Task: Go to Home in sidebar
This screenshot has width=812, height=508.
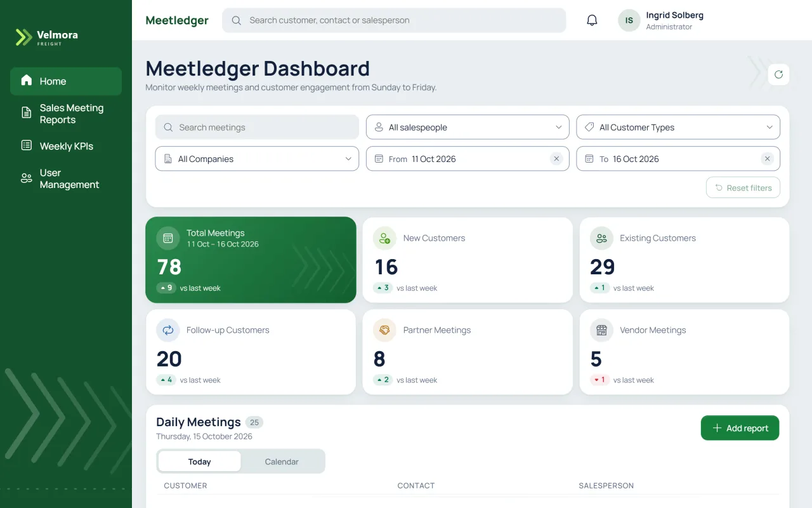Action: coord(66,81)
